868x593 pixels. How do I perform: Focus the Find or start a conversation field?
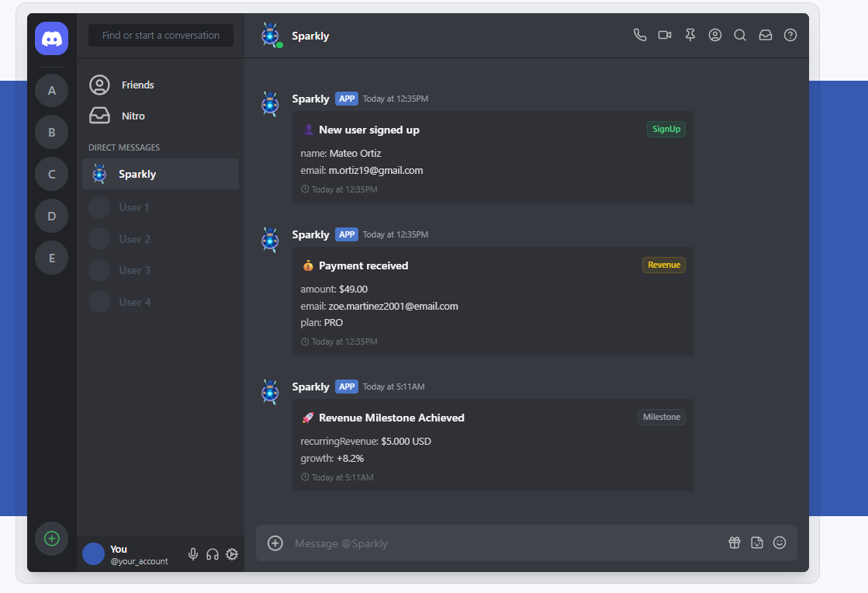[x=161, y=35]
